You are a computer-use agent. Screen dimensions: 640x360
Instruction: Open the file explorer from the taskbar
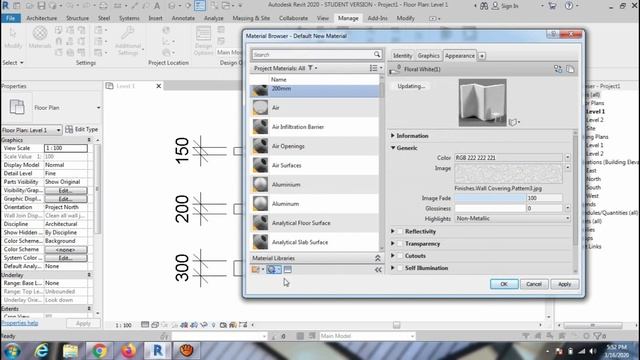[x=70, y=351]
